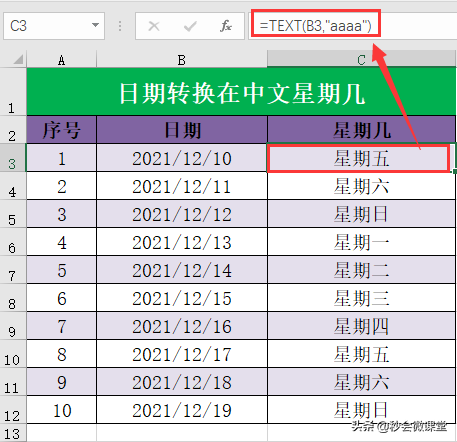Select serial number cell 10
Screen dimensions: 457x442
(62, 410)
